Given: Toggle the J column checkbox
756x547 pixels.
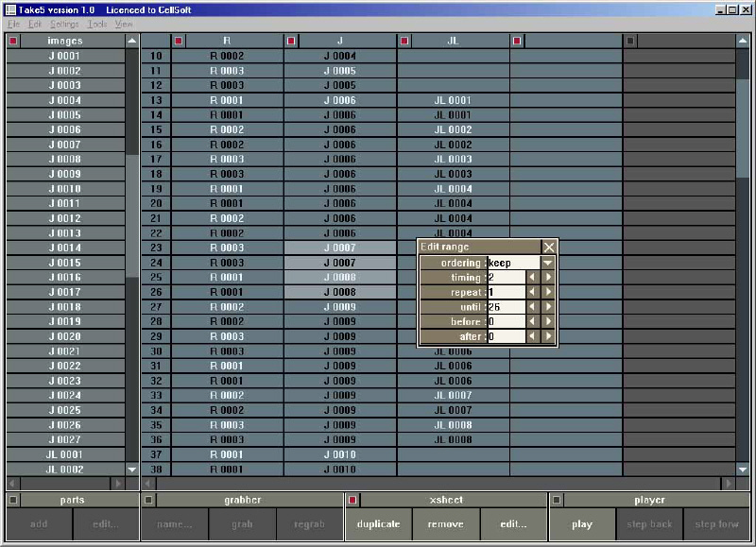Looking at the screenshot, I should [x=291, y=41].
